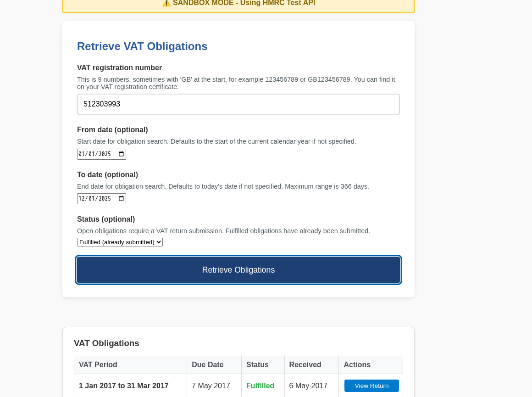
Task: Click the Actions column header
Action: 357,364
